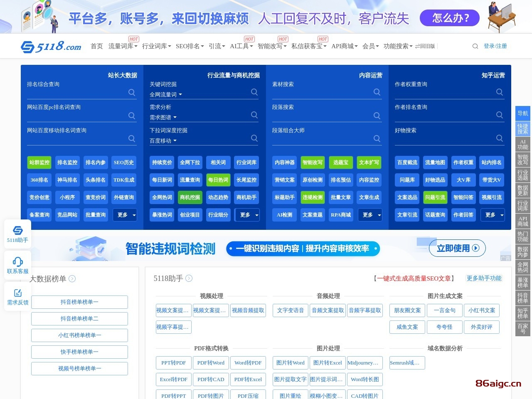Open 更多 dropdown in 知乎运营 panel

pyautogui.click(x=493, y=215)
